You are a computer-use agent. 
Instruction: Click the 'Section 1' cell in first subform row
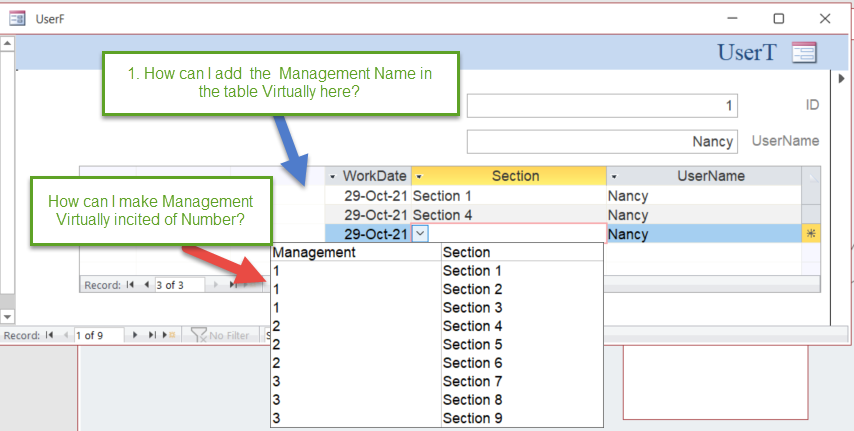pyautogui.click(x=509, y=196)
